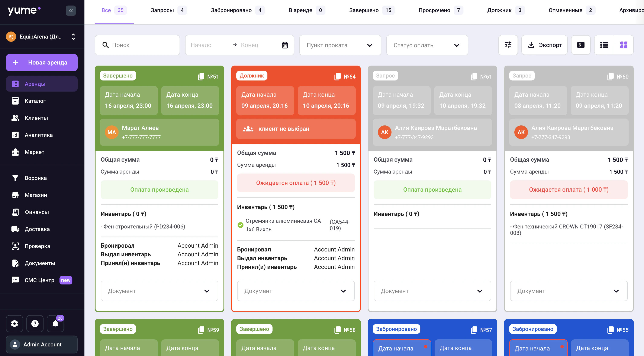This screenshot has width=644, height=356.
Task: Click the Новая аренда button
Action: pyautogui.click(x=42, y=62)
